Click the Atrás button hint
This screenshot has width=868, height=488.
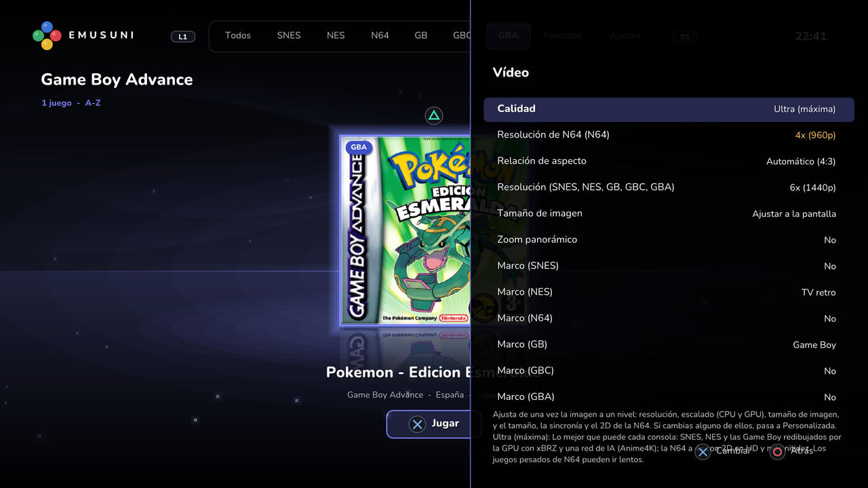tap(791, 451)
